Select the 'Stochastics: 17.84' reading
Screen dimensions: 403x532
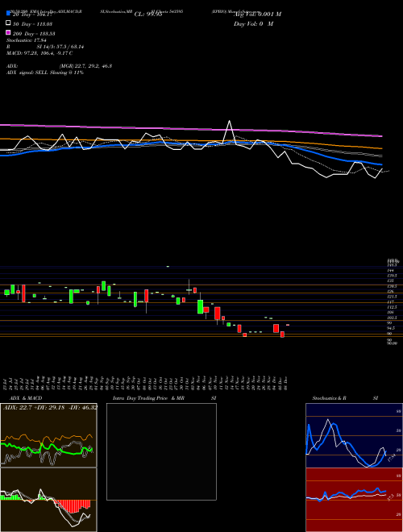(x=27, y=40)
